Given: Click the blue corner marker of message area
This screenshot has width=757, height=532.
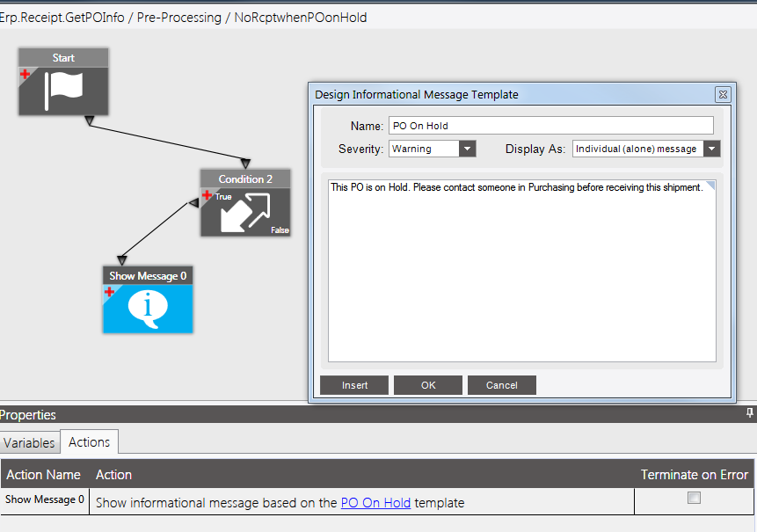Looking at the screenshot, I should tap(710, 186).
